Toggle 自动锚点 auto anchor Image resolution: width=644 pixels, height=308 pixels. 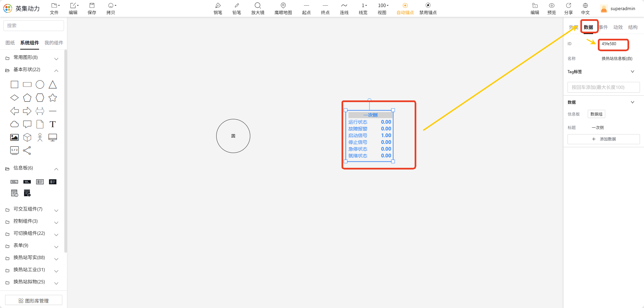[x=405, y=8]
